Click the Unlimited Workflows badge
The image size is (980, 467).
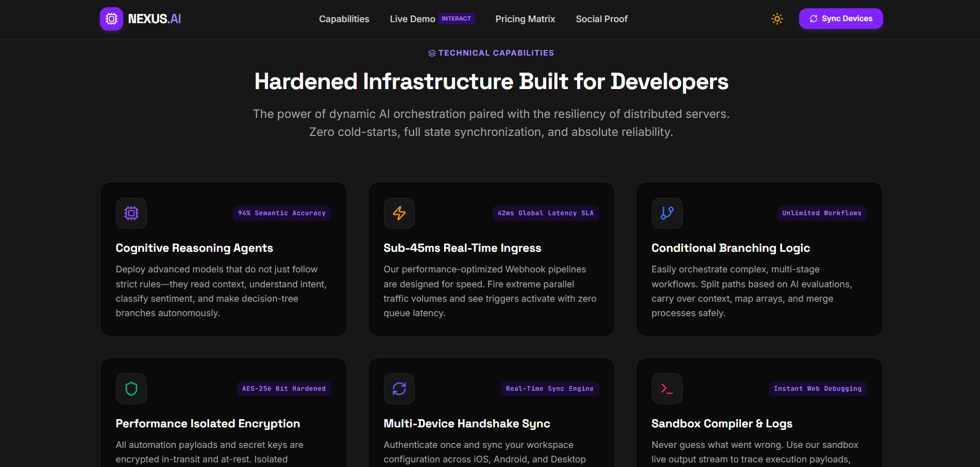click(x=822, y=213)
